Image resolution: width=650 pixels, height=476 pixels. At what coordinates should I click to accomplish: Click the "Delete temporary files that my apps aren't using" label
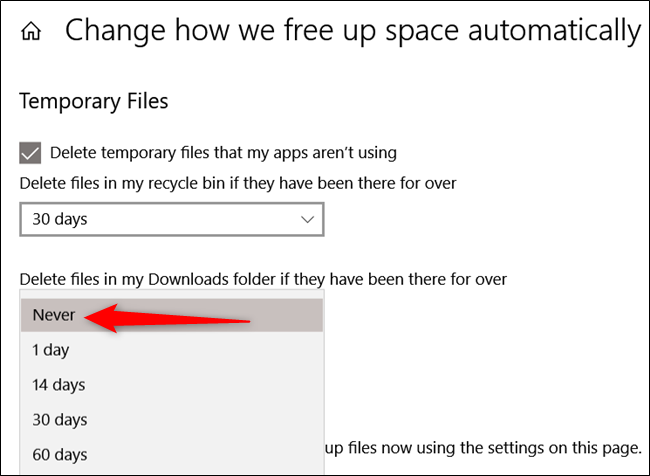pos(223,153)
